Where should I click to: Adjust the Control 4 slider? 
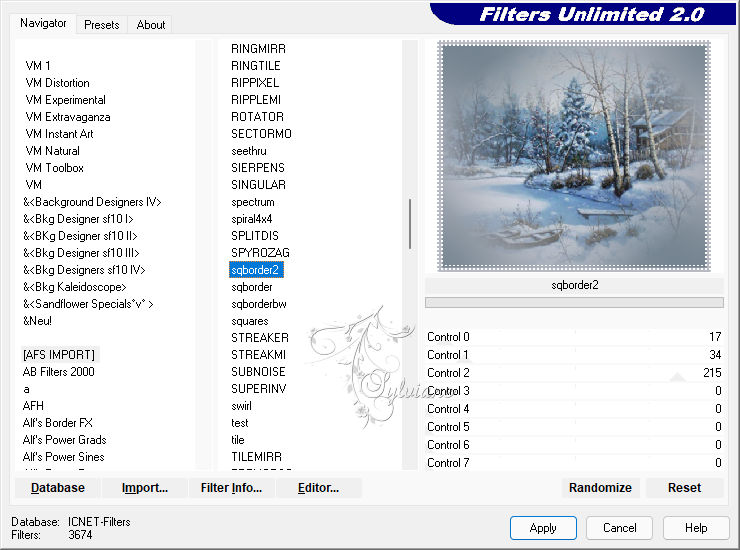574,408
